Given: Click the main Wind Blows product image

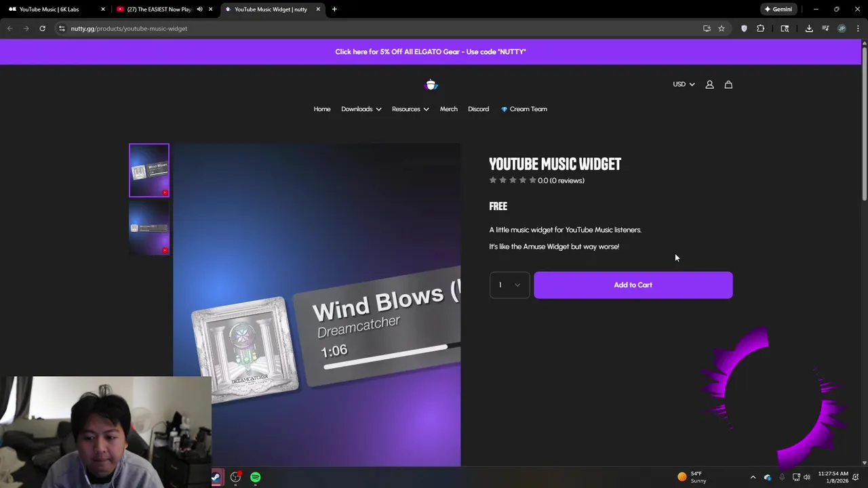Looking at the screenshot, I should (317, 305).
